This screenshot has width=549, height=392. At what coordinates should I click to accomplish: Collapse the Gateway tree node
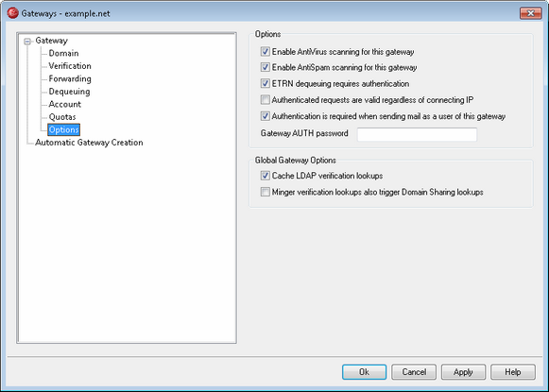click(27, 42)
